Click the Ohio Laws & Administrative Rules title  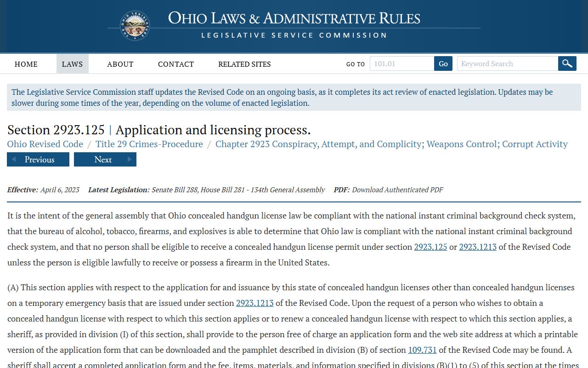click(294, 18)
